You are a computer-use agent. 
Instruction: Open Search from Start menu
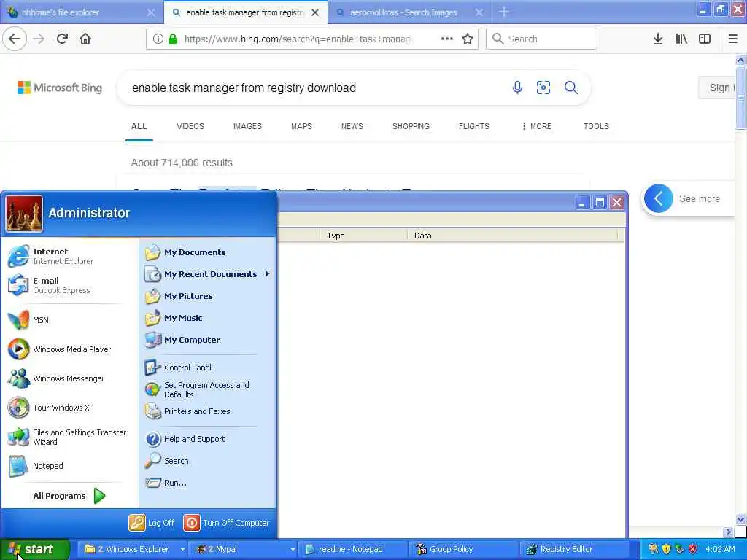[x=167, y=461]
